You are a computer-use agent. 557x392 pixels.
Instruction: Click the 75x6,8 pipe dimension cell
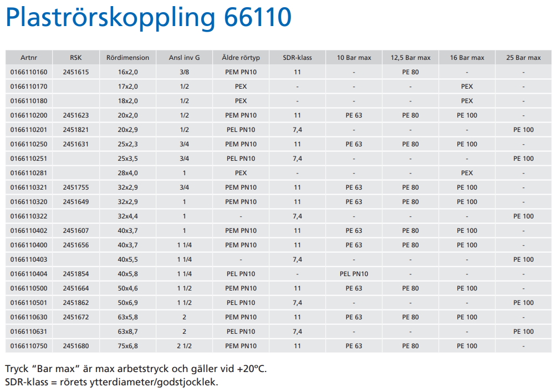(127, 346)
